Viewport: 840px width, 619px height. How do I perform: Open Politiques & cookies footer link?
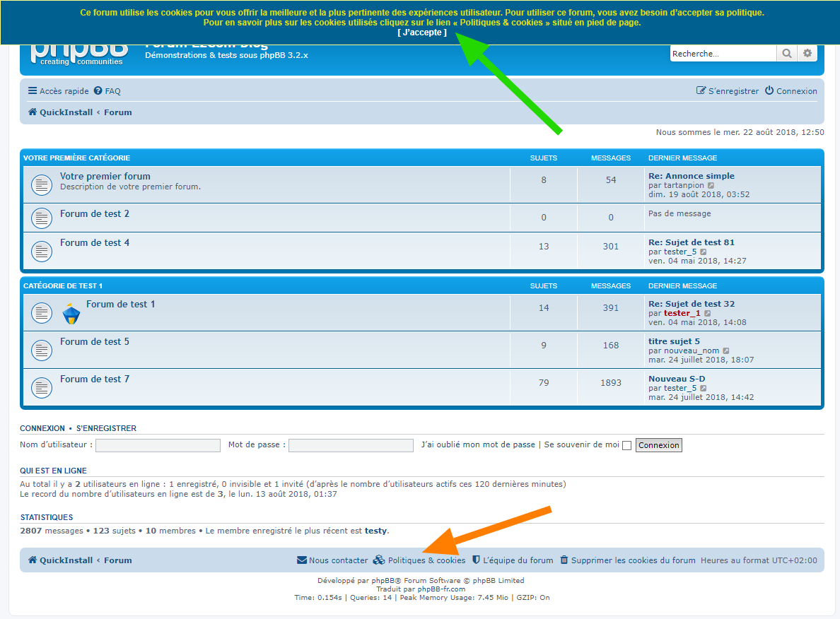[x=419, y=560]
